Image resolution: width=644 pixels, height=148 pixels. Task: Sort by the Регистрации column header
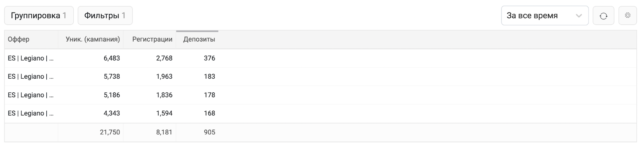[x=152, y=39]
